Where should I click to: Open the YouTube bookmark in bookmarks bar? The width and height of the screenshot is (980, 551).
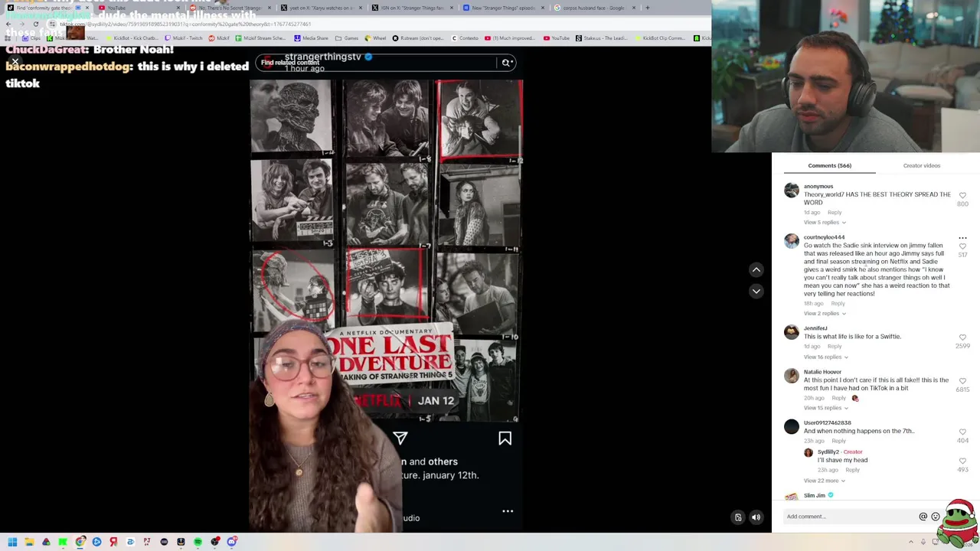click(x=557, y=38)
